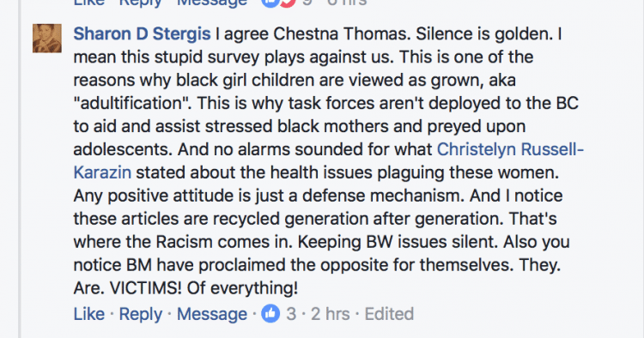
Task: Open Sharon D Stergis's profile name link
Action: [x=142, y=34]
